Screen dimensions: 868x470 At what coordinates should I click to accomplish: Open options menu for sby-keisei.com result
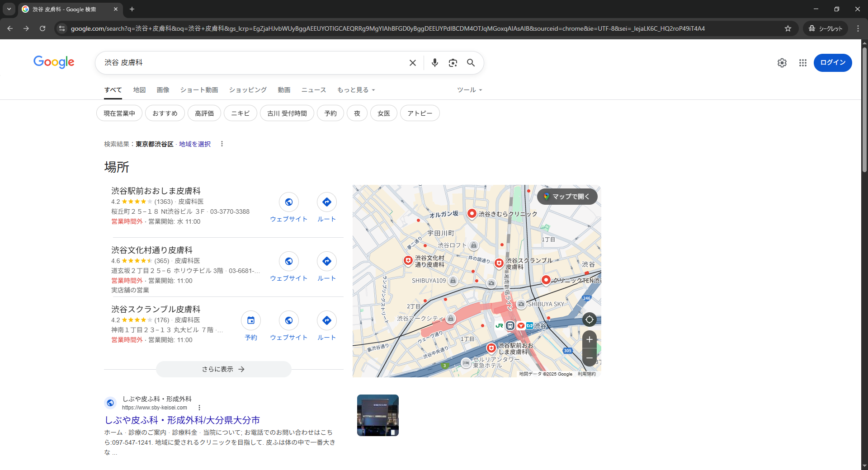(199, 408)
